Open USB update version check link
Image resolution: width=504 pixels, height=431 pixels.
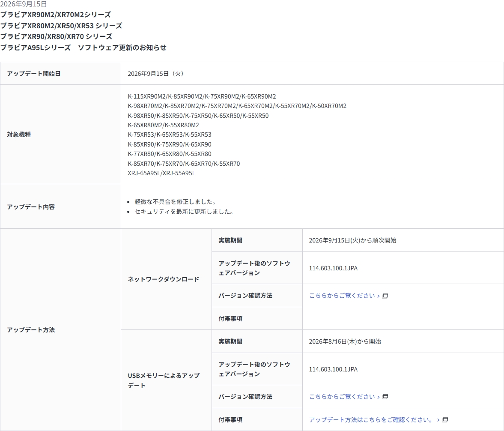344,397
